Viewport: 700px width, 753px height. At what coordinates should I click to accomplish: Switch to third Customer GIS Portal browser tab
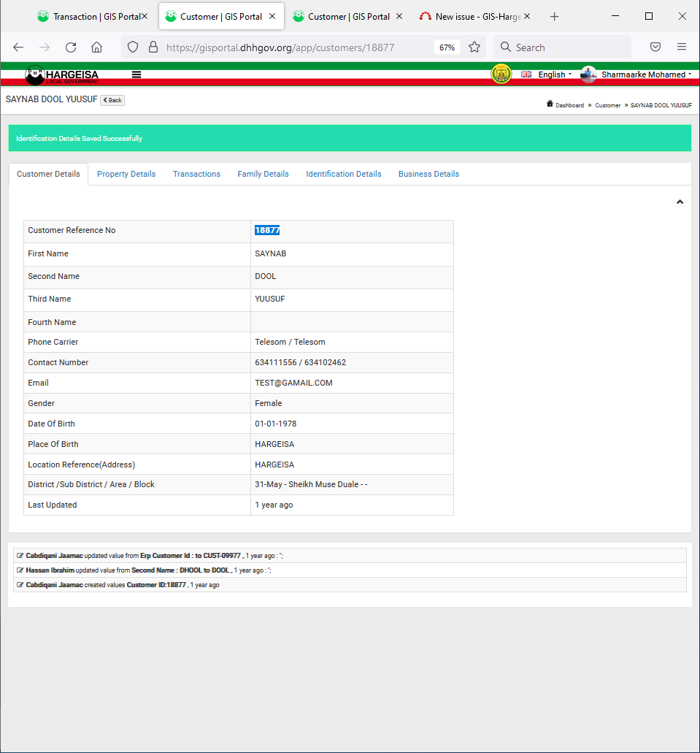[347, 17]
